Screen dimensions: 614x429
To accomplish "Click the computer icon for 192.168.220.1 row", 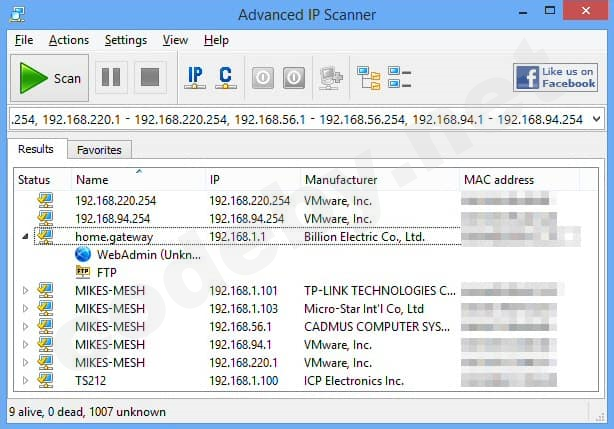I will coord(45,362).
